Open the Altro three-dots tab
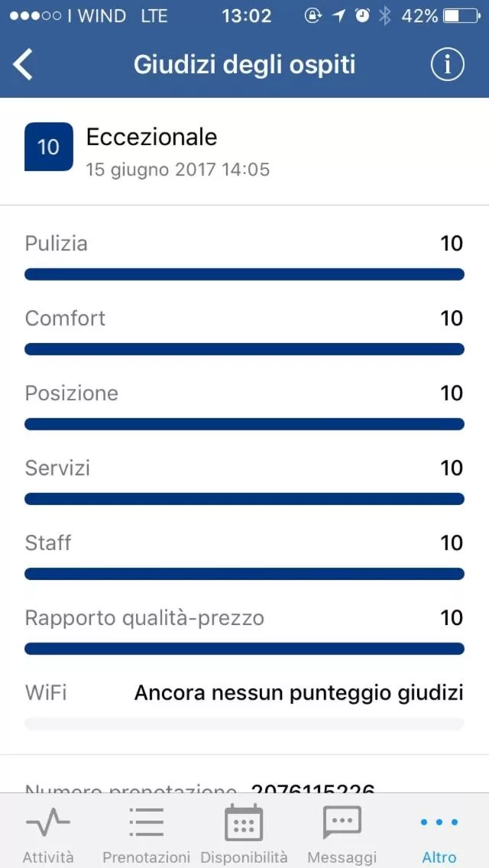The height and width of the screenshot is (868, 489). coord(439,835)
